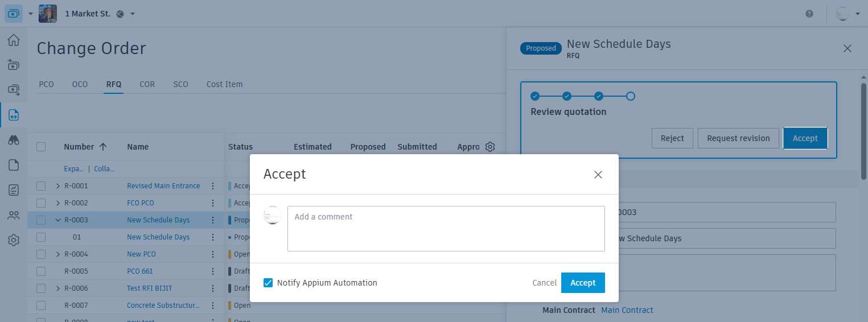The image size is (868, 322).
Task: Open the document Files icon in sidebar
Action: (x=13, y=165)
